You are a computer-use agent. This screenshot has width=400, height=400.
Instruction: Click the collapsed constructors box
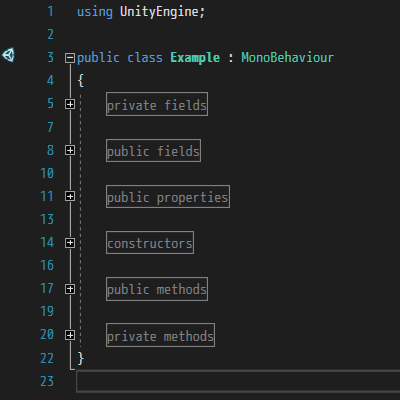(150, 243)
